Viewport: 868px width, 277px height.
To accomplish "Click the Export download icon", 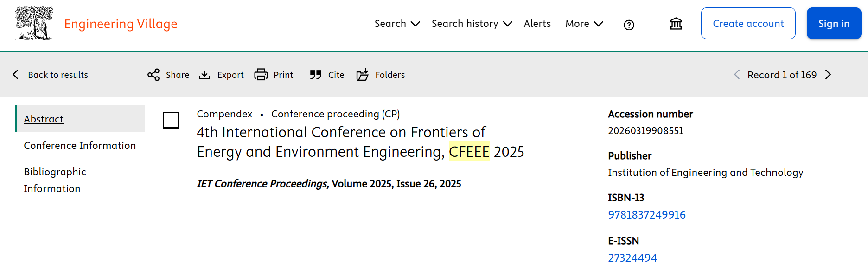I will pyautogui.click(x=204, y=75).
